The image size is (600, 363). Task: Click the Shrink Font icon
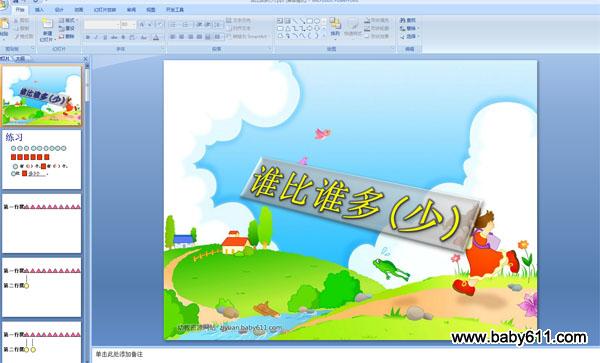click(150, 24)
